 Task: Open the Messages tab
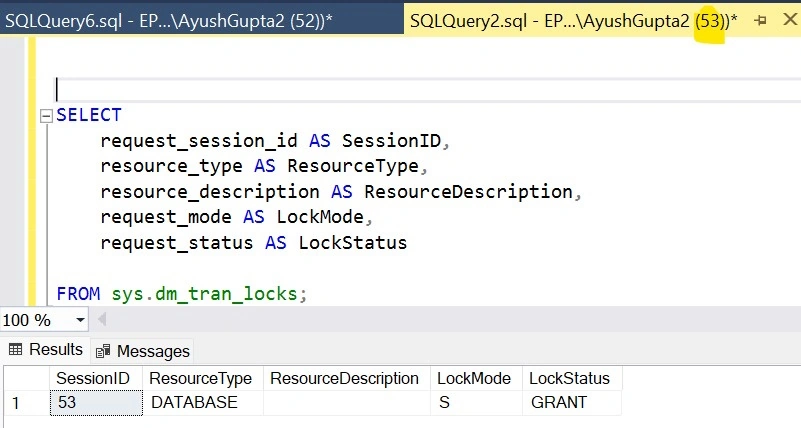tap(143, 351)
